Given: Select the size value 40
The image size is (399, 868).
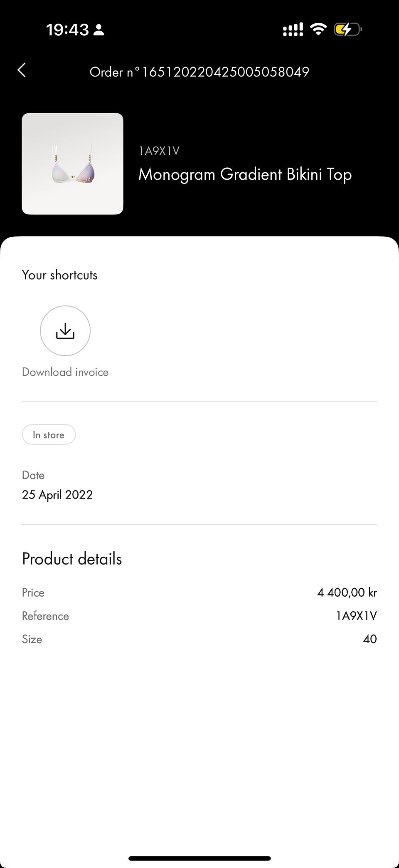Looking at the screenshot, I should pyautogui.click(x=369, y=639).
